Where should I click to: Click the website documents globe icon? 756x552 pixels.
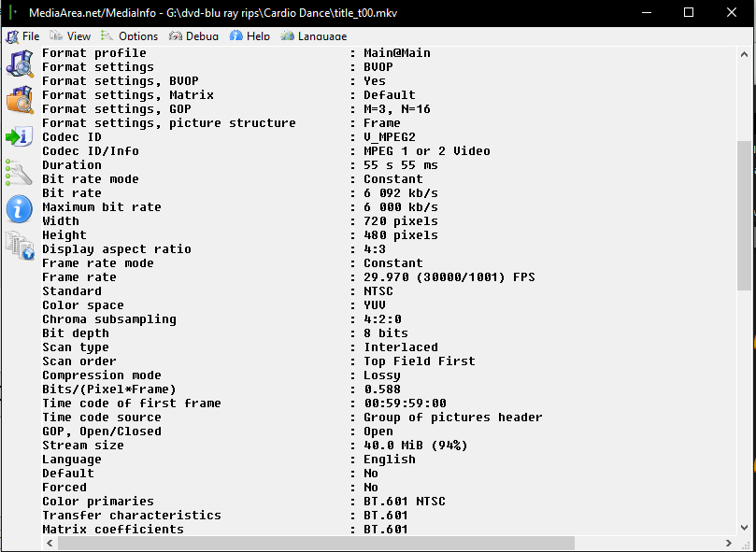click(x=20, y=246)
